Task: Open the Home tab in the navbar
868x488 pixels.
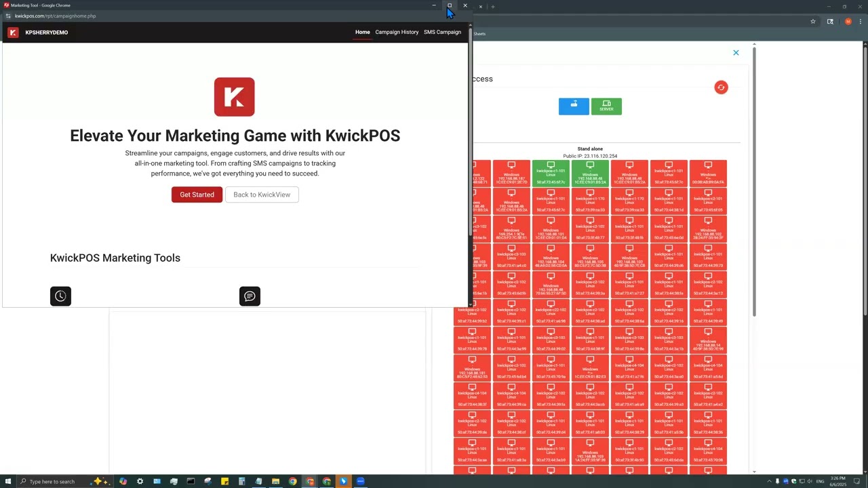Action: pyautogui.click(x=363, y=32)
